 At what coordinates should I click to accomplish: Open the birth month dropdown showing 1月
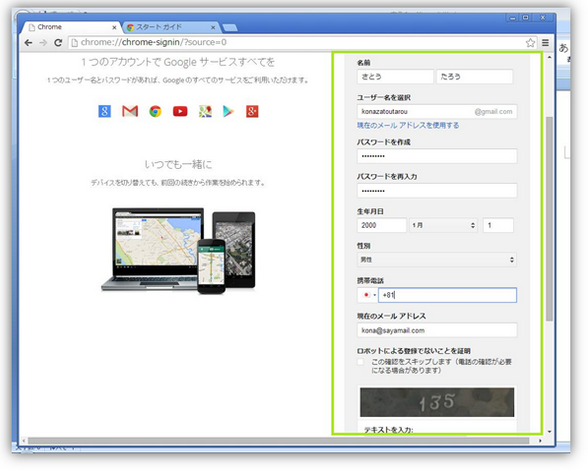click(443, 225)
